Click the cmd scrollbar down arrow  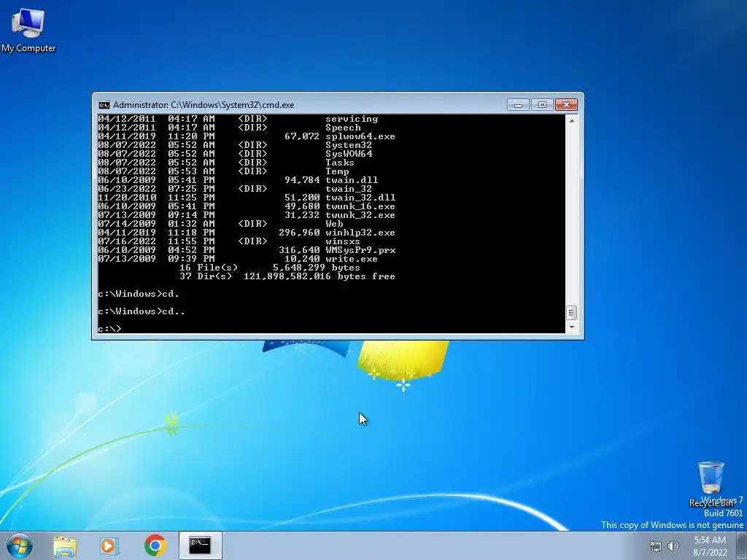pos(572,327)
